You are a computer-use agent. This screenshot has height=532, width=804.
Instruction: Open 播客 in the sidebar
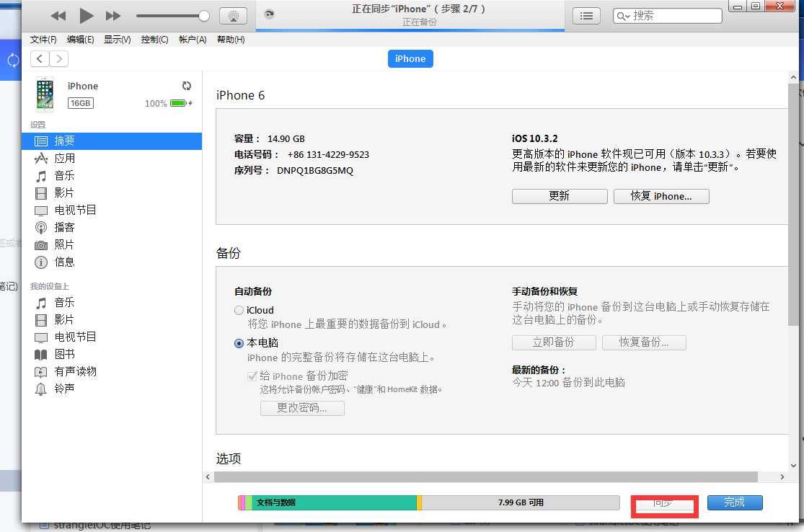click(112, 228)
